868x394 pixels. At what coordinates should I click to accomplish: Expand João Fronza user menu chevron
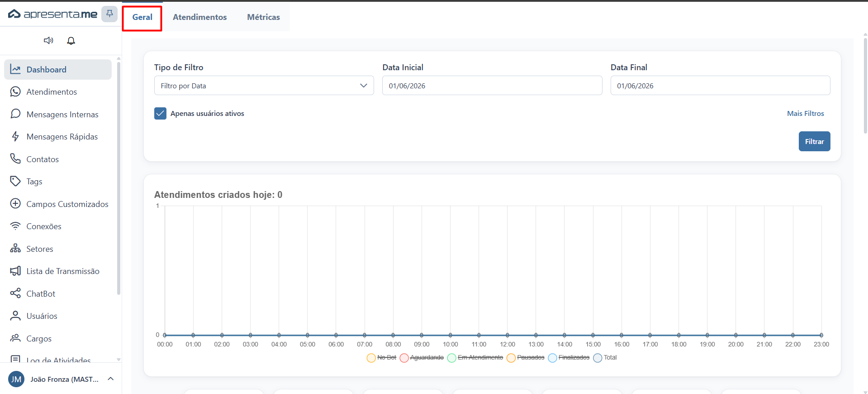click(x=111, y=379)
